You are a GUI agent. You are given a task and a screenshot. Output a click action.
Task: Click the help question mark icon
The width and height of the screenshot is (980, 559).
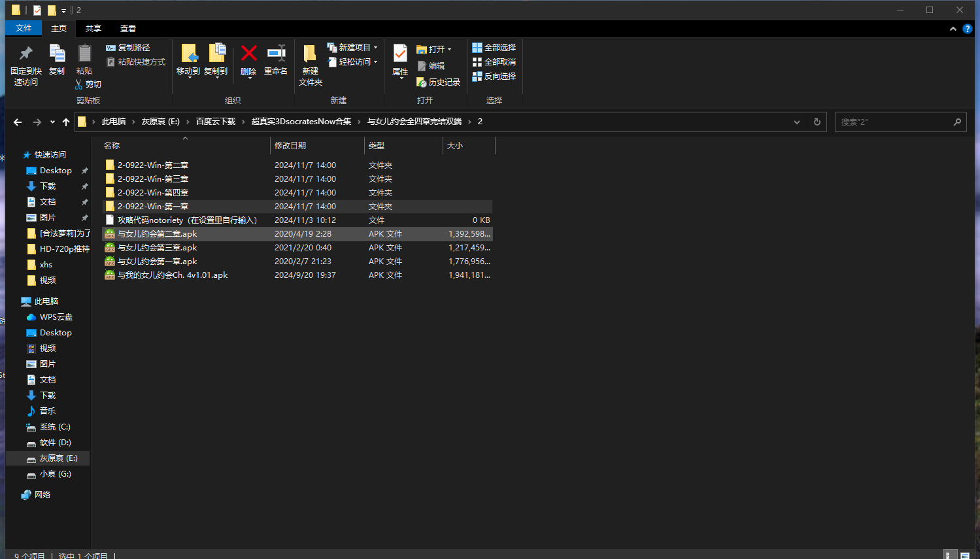(968, 29)
